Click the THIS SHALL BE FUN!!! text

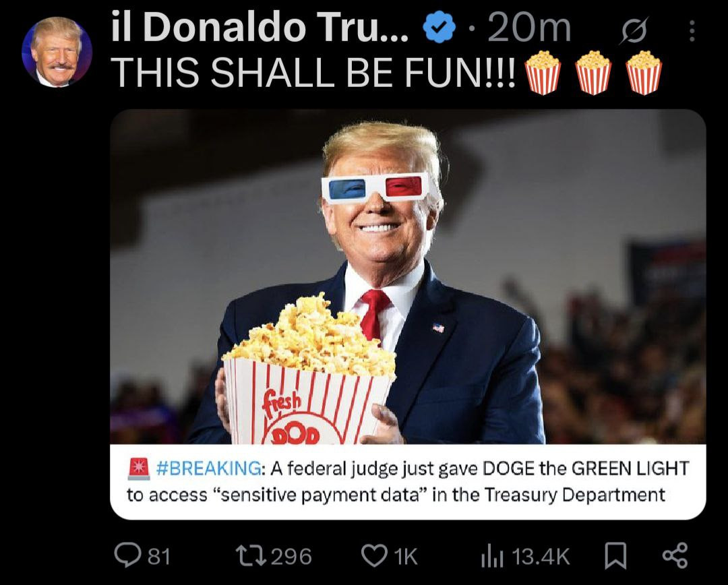pyautogui.click(x=314, y=73)
